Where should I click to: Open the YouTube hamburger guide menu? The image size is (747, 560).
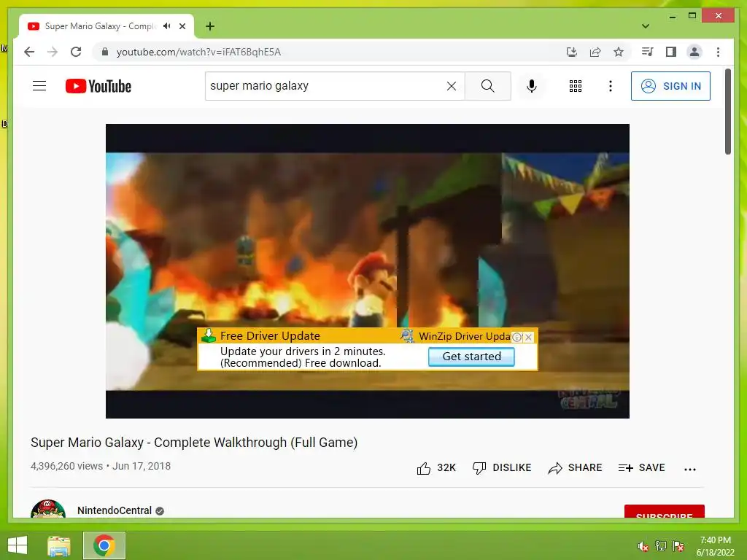tap(39, 86)
